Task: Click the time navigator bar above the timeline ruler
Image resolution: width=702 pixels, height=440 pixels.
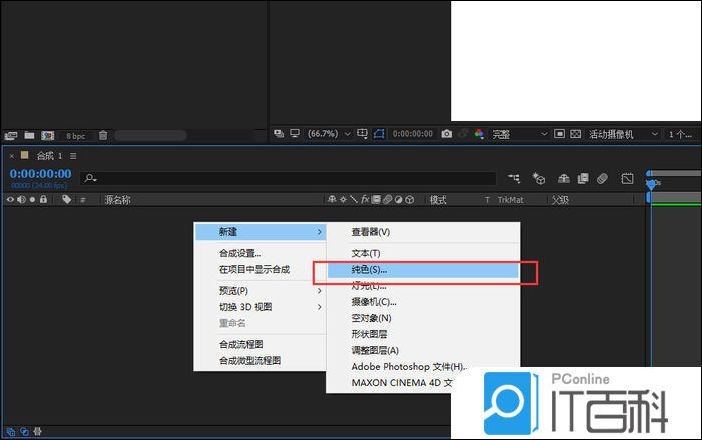Action: (x=674, y=173)
